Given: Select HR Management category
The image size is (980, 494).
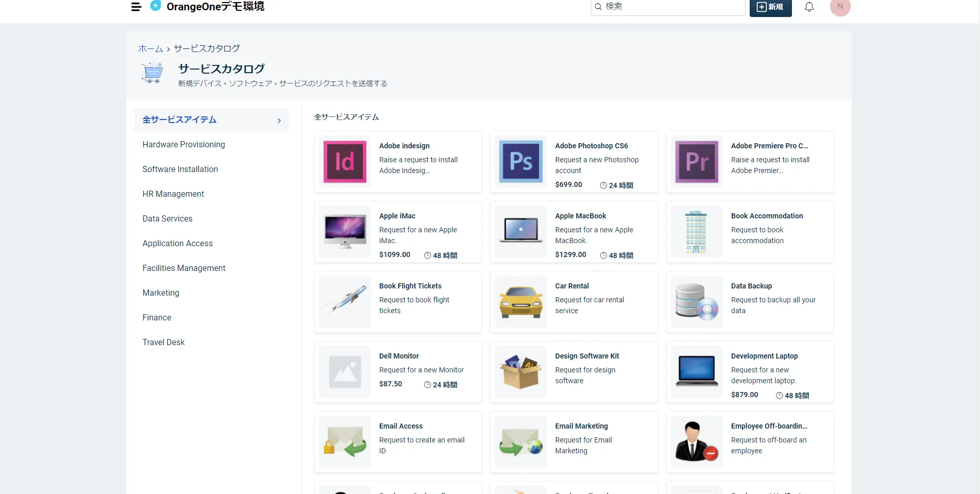Looking at the screenshot, I should [173, 194].
